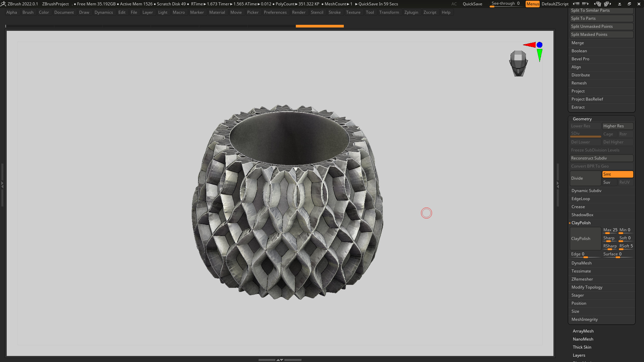Click the previous UI layout arrow icon
The image size is (644, 362).
coord(576,4)
